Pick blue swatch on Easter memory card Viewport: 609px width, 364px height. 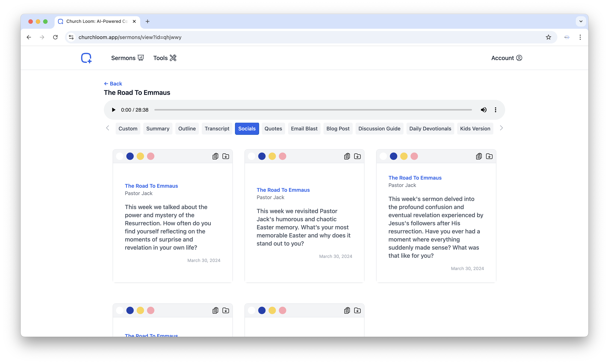[262, 156]
